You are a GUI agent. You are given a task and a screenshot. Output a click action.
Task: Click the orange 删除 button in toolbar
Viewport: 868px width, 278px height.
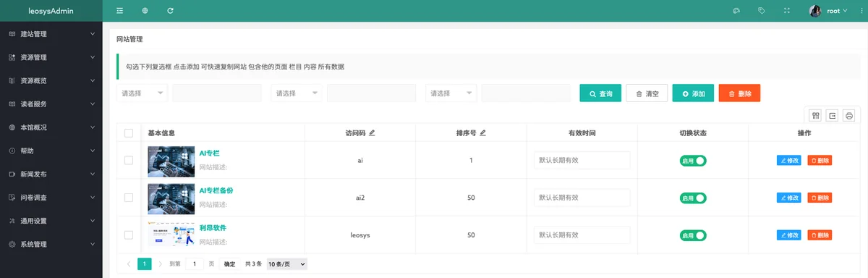click(x=739, y=93)
